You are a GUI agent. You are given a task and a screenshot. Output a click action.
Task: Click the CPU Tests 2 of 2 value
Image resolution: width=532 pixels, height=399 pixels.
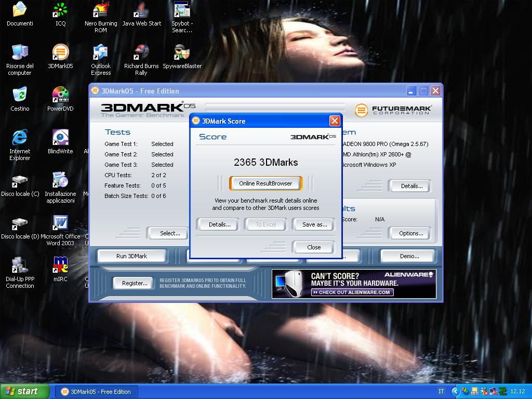point(158,175)
